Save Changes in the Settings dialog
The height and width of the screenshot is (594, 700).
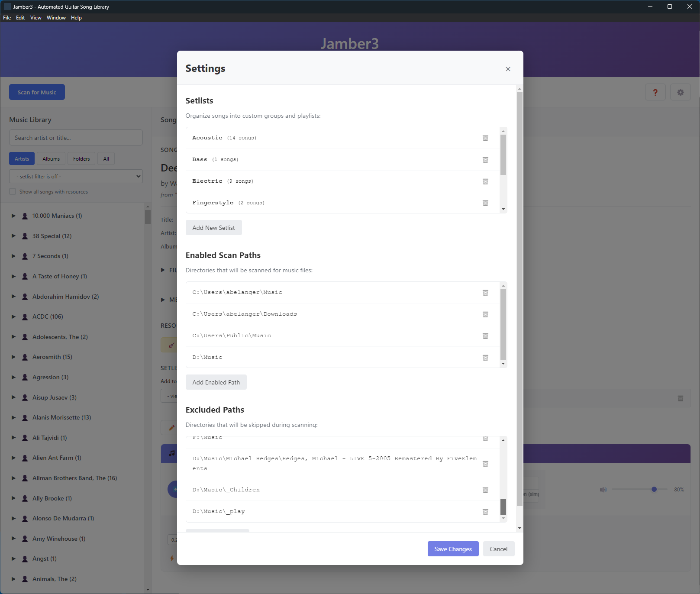(x=453, y=549)
